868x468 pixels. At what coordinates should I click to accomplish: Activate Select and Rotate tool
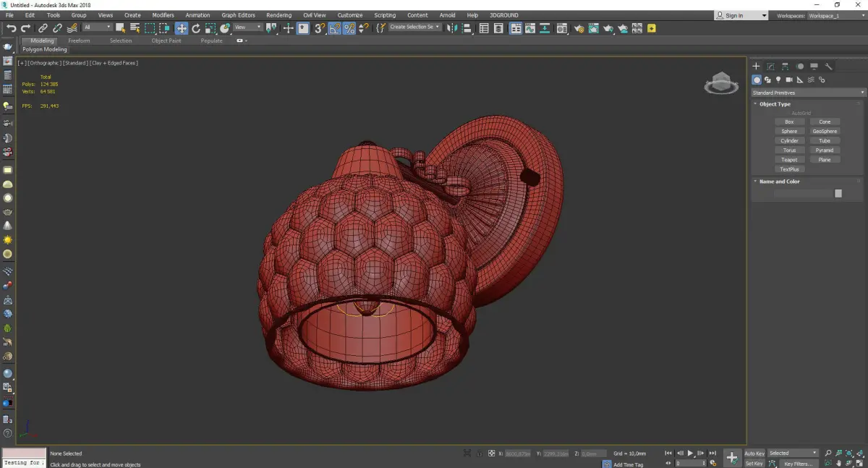[x=195, y=28]
